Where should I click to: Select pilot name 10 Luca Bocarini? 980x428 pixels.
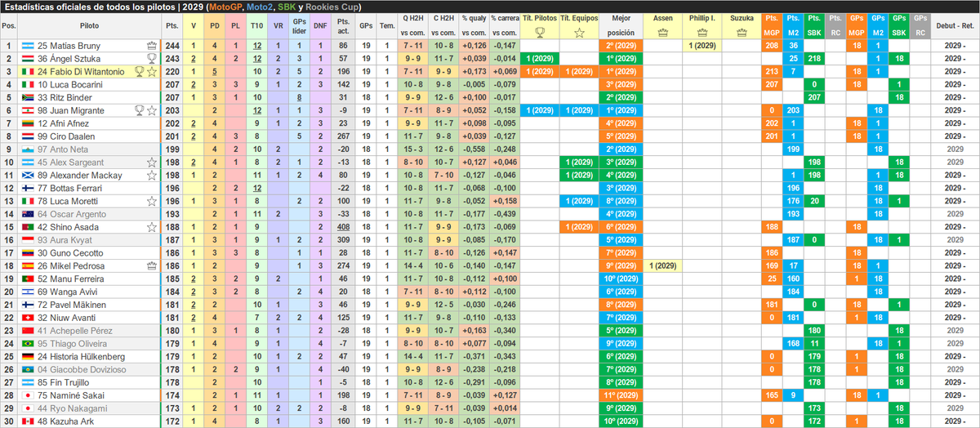[72, 85]
